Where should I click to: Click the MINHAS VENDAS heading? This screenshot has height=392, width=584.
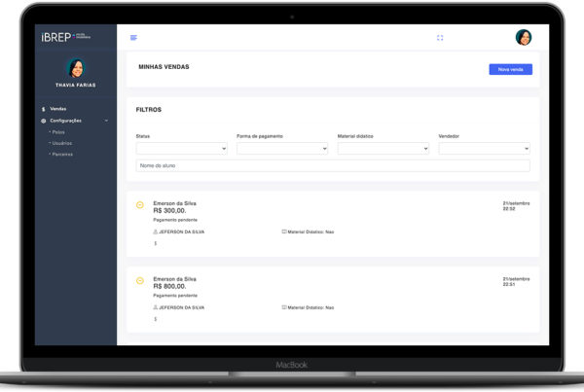coord(164,67)
